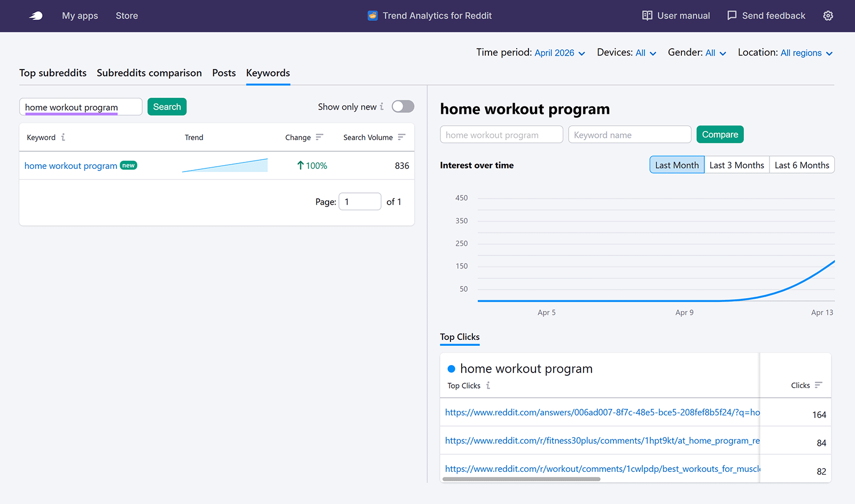
Task: Switch to the Subreddits comparison tab
Action: click(x=149, y=73)
